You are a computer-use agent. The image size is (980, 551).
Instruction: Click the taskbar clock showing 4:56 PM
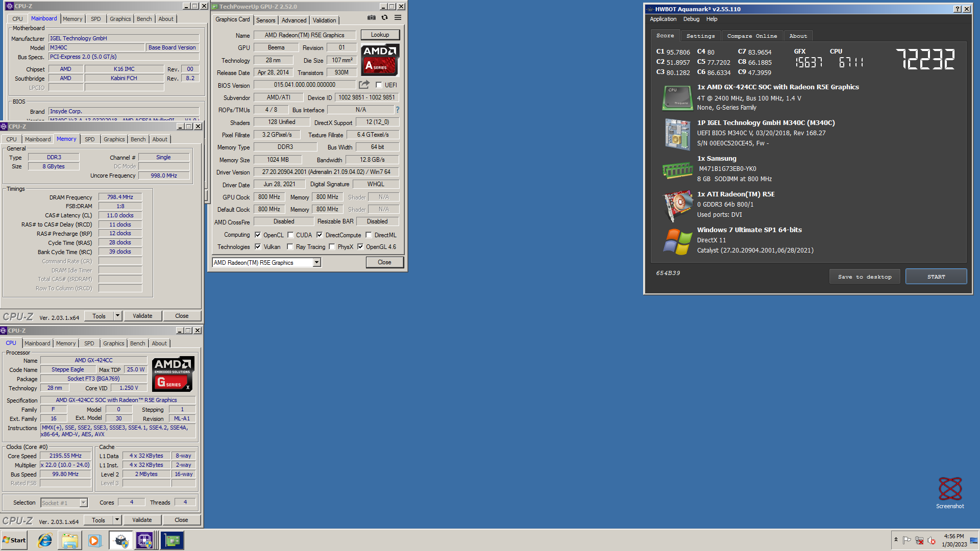pyautogui.click(x=954, y=540)
